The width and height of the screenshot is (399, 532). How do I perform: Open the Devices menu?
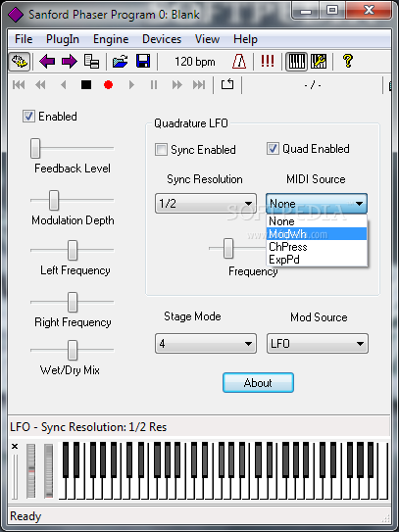(x=162, y=39)
